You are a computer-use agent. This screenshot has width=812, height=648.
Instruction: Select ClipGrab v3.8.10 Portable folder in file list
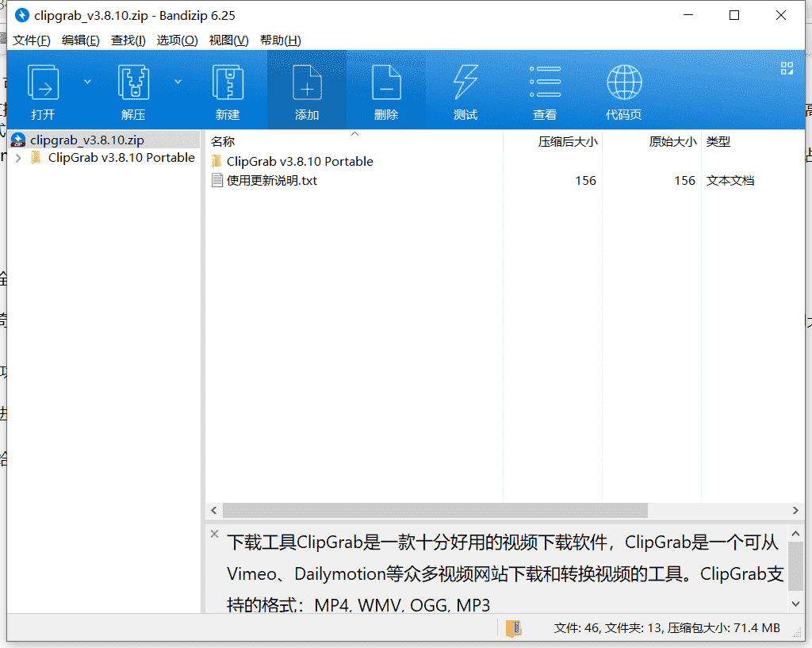click(x=300, y=162)
